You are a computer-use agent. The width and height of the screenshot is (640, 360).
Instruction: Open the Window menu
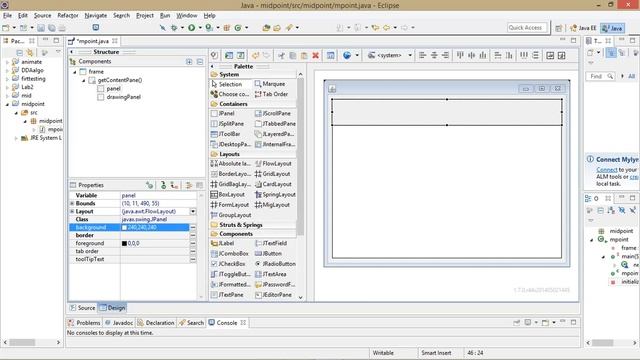(x=187, y=16)
